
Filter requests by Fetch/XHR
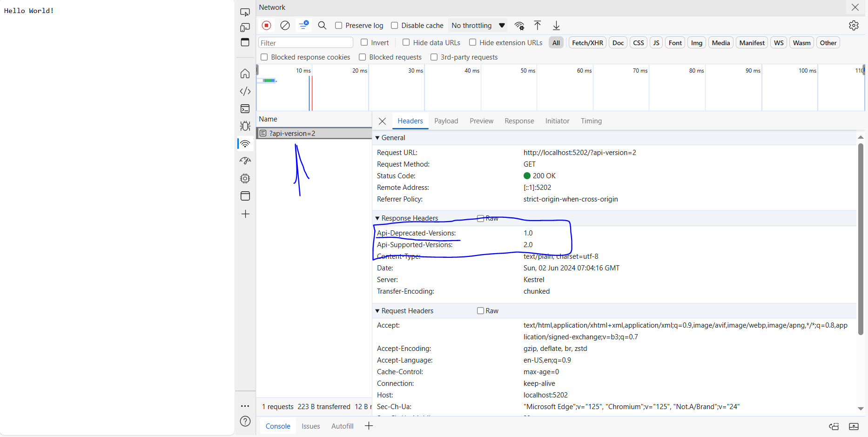click(x=587, y=43)
